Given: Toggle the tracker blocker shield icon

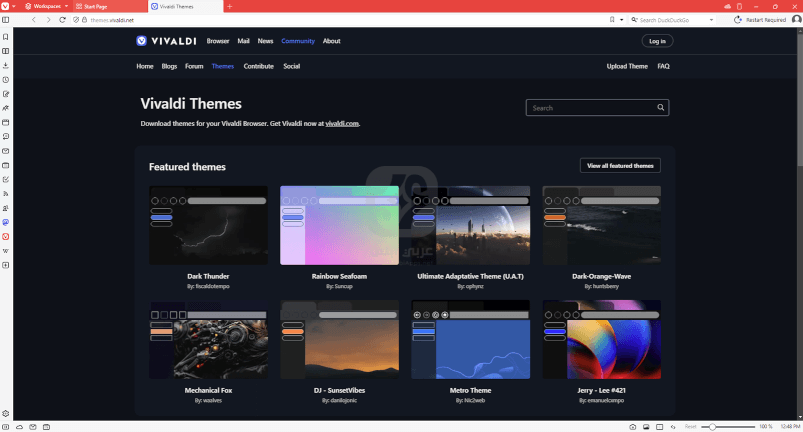Looking at the screenshot, I should 76,20.
